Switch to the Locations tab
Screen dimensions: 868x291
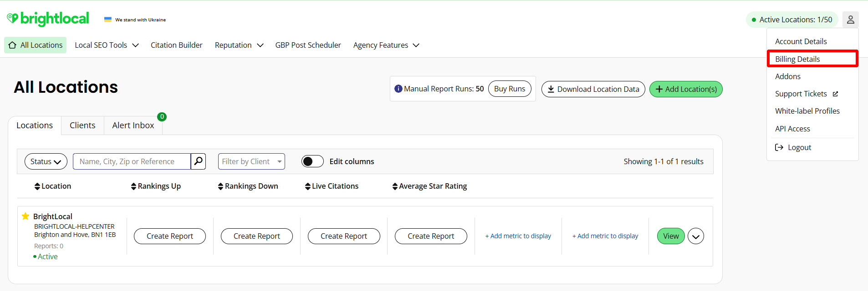point(35,125)
